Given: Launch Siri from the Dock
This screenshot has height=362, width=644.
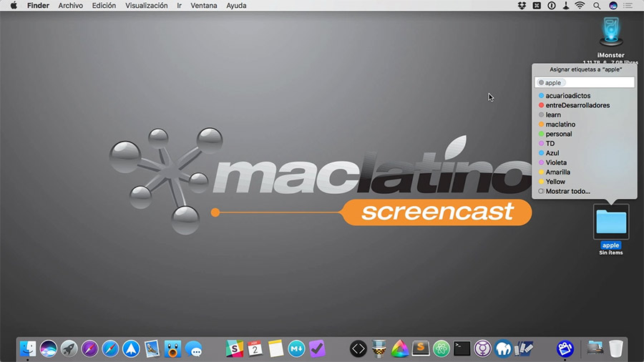Looking at the screenshot, I should [x=49, y=349].
